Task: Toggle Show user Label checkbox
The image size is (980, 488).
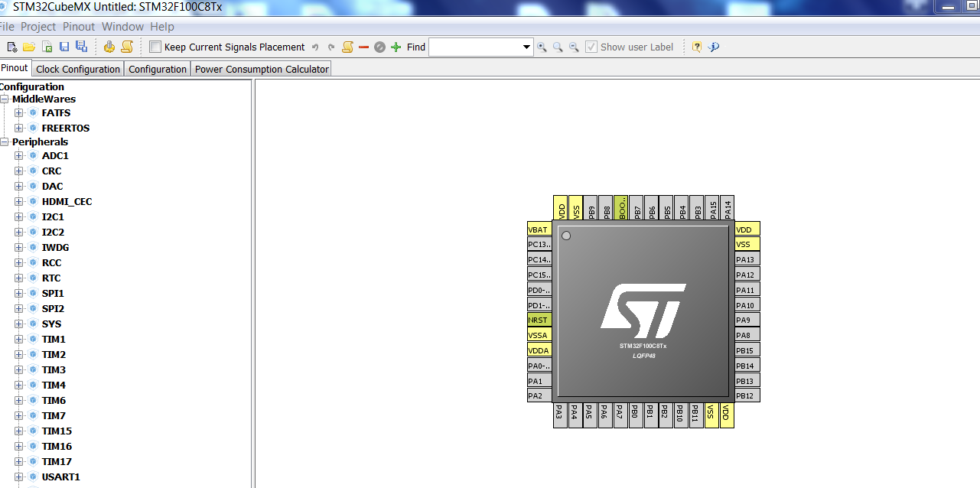Action: point(591,47)
